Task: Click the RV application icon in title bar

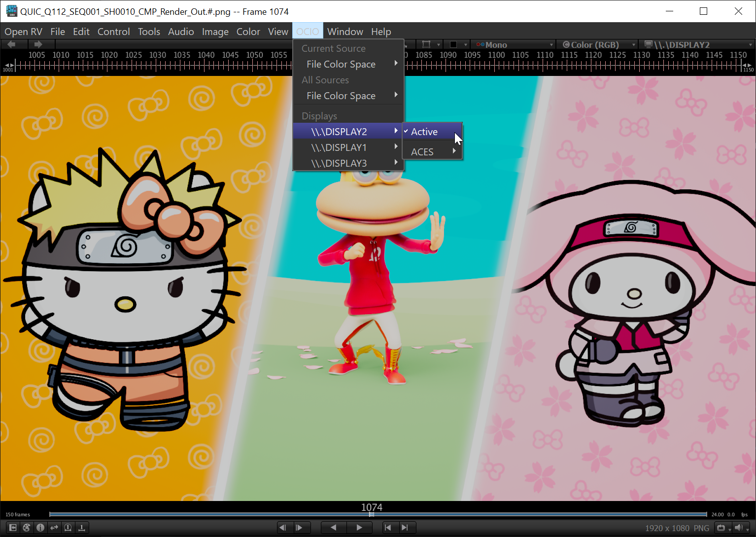Action: coord(11,11)
